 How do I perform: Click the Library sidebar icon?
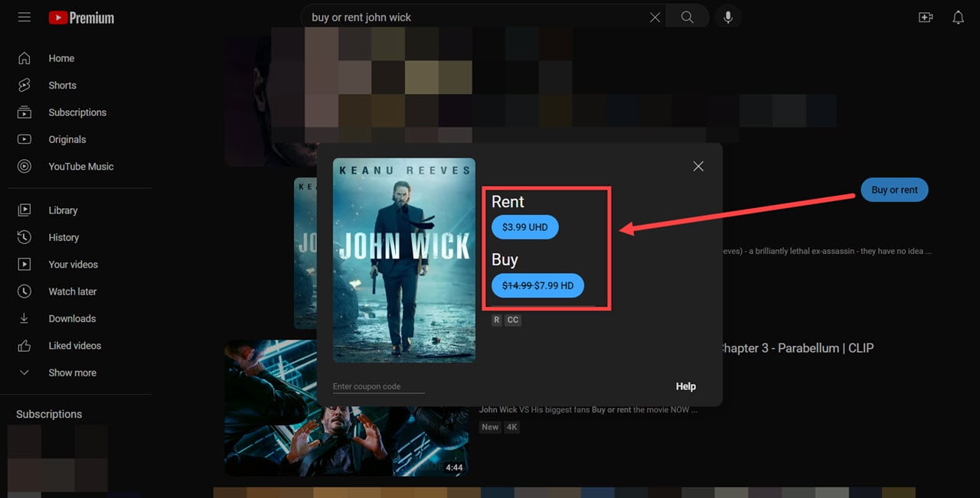tap(24, 210)
